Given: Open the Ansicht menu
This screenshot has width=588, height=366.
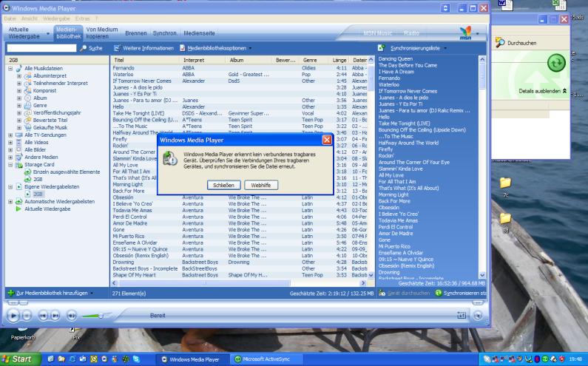Looking at the screenshot, I should (29, 18).
